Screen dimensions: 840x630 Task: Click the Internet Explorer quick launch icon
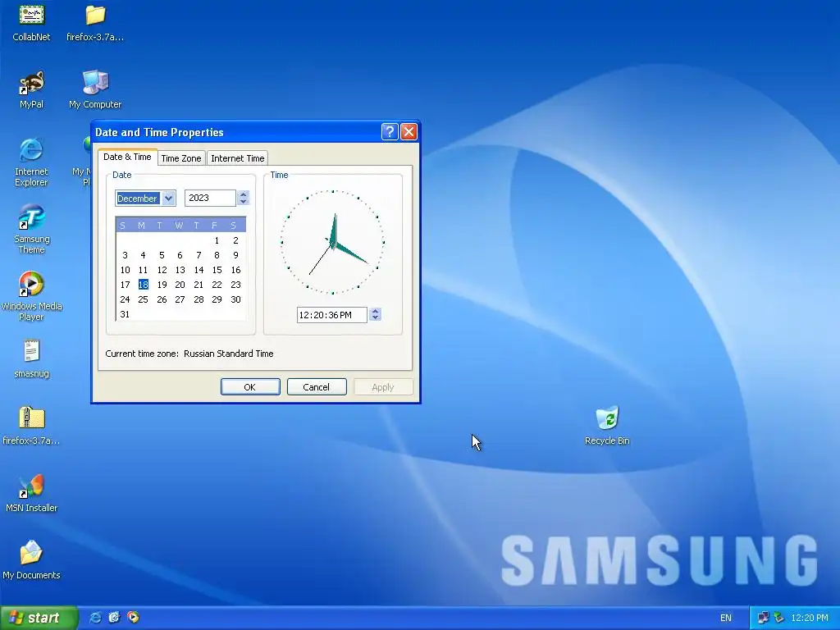pos(95,618)
